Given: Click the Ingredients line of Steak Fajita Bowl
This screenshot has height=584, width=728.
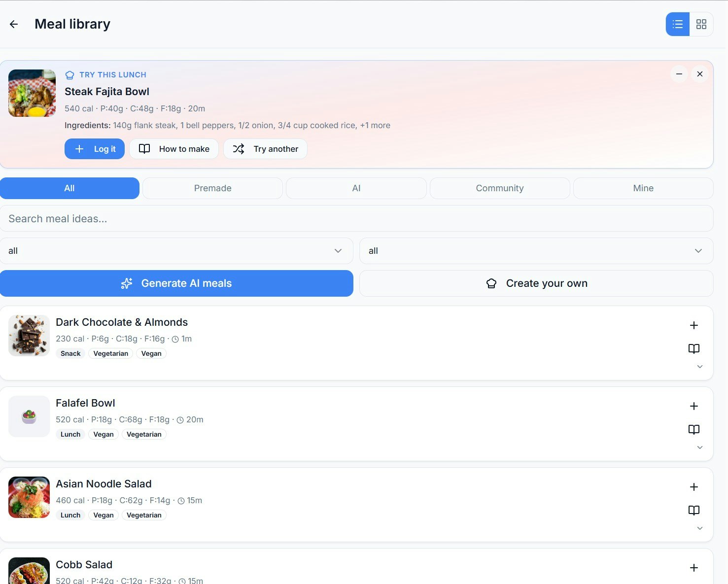Looking at the screenshot, I should (x=227, y=125).
